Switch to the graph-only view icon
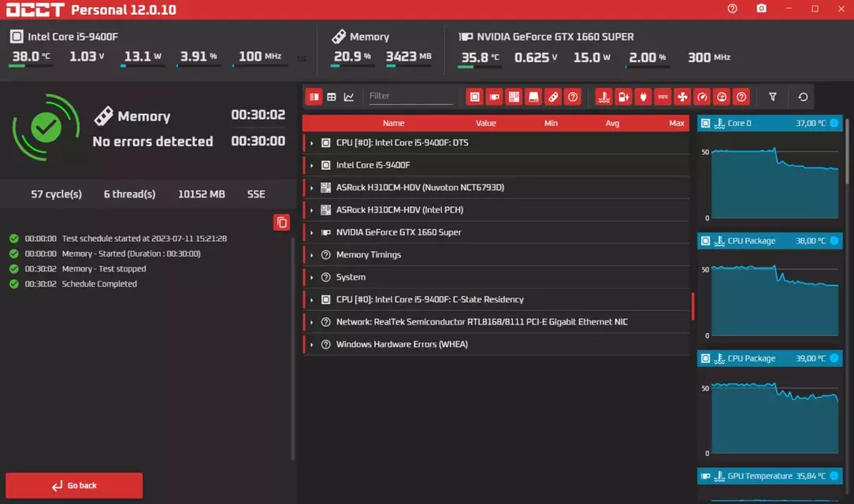 tap(349, 97)
